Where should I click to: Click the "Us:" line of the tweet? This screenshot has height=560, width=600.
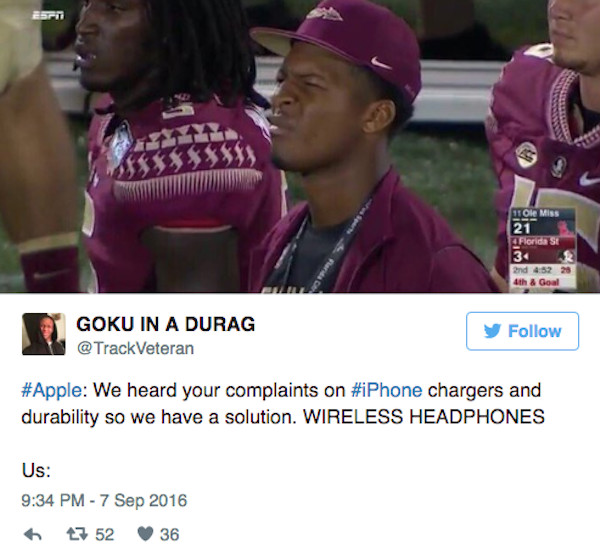(x=36, y=470)
